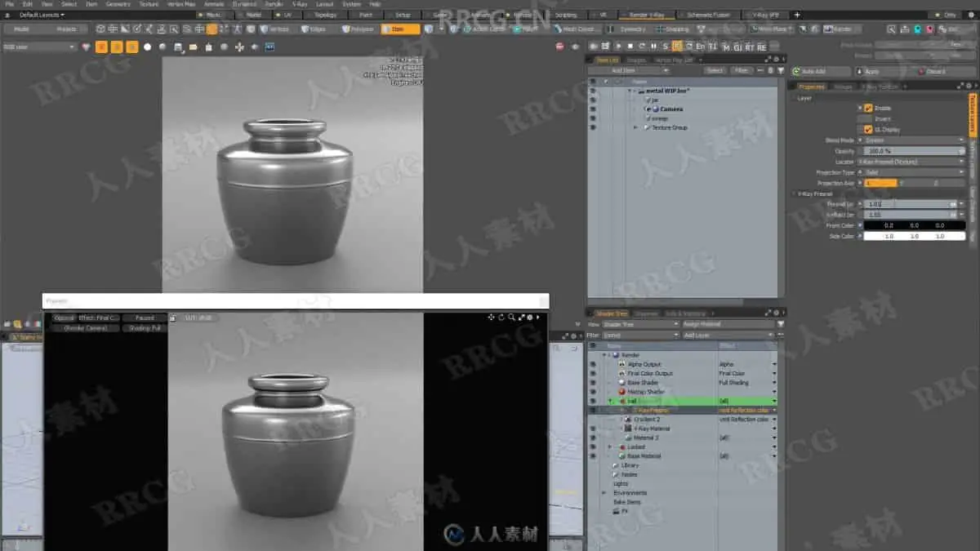The width and height of the screenshot is (980, 551).
Task: Click the zoom magnifier icon in Preview window
Action: 511,318
